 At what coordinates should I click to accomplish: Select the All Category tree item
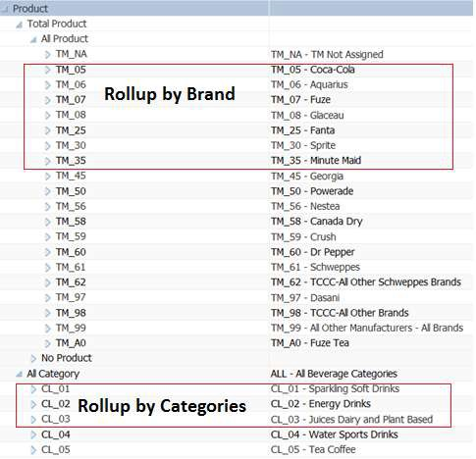(x=53, y=374)
